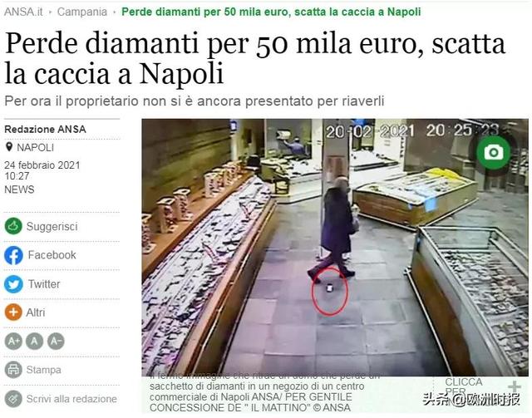
Task: Share via the Facebook icon
Action: tap(13, 255)
